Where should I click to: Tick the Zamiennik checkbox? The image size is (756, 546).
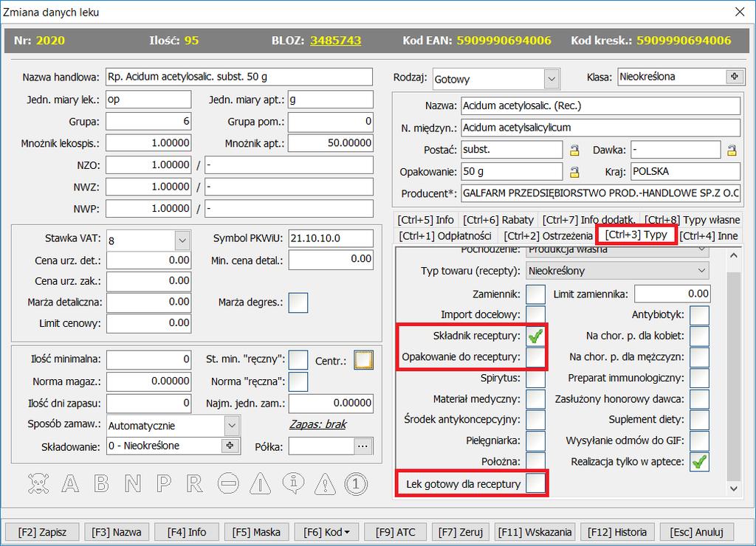click(535, 294)
